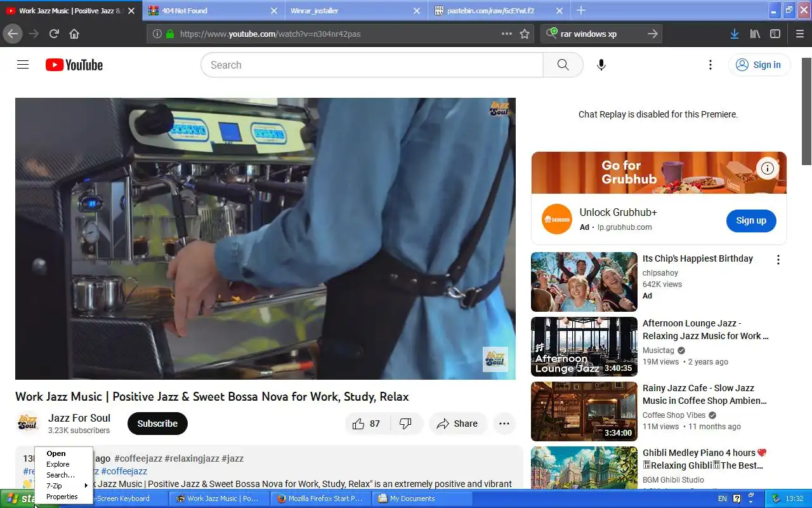Open the Firefox home page icon

(x=74, y=34)
